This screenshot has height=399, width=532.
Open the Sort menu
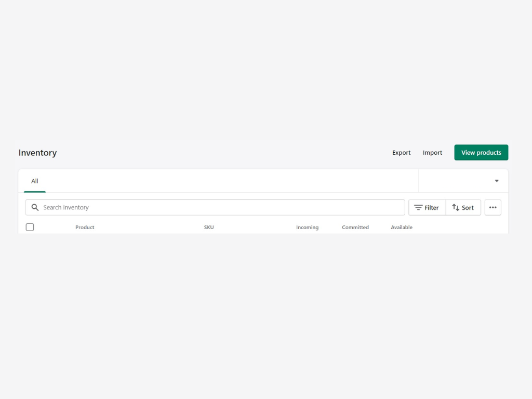click(x=463, y=207)
